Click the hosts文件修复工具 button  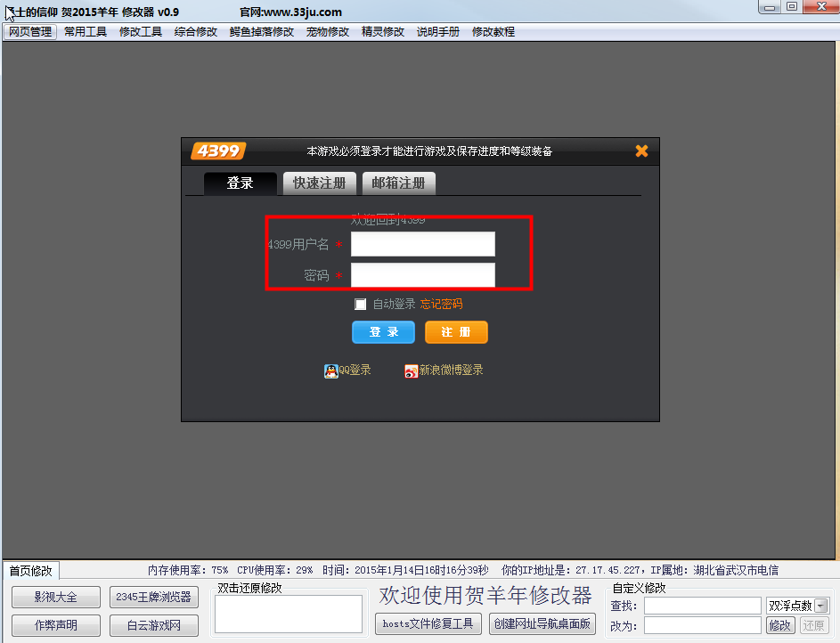coord(428,623)
